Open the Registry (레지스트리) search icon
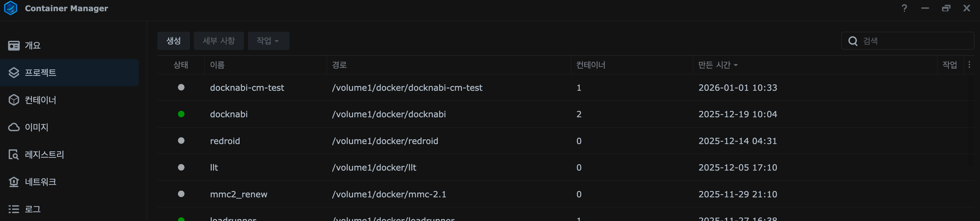 [14, 155]
